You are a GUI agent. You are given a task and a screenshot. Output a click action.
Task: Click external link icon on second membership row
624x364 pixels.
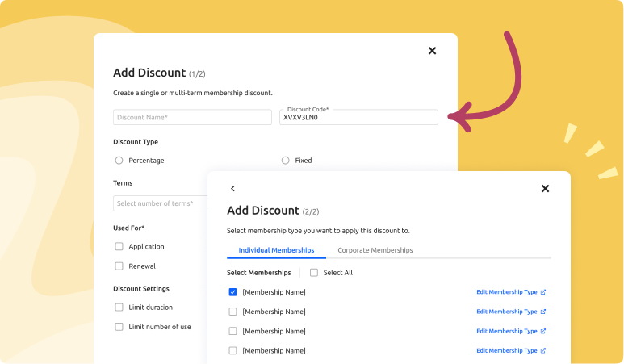tap(543, 312)
